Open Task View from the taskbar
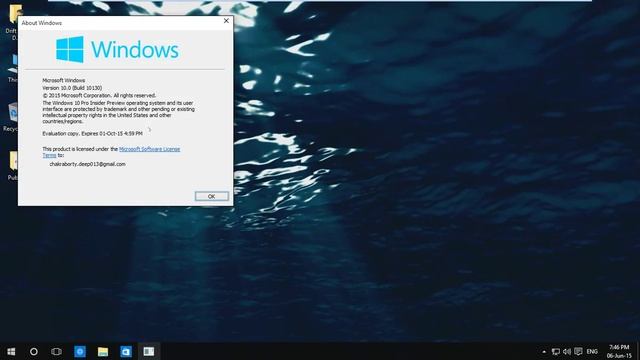Viewport: 640px width, 360px height. click(x=56, y=351)
